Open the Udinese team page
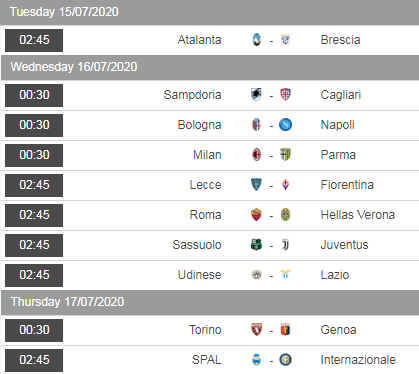Viewport: 419px width, 374px height. pos(199,275)
